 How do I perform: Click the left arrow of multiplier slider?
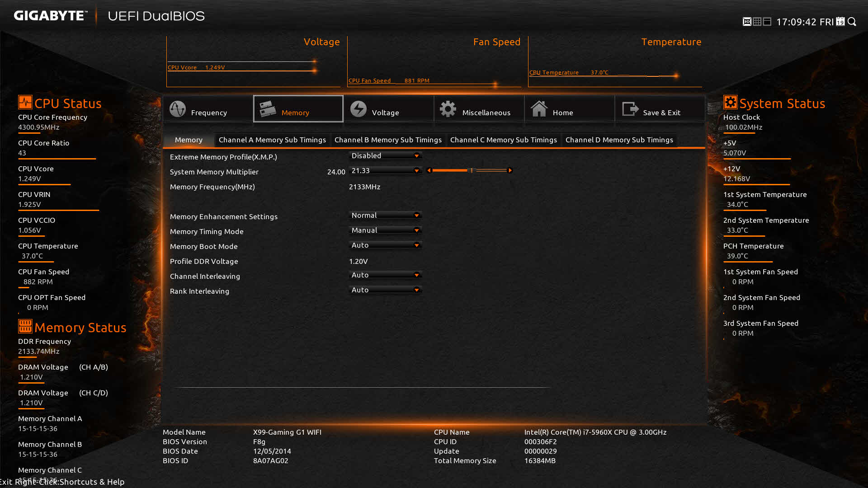(x=429, y=170)
